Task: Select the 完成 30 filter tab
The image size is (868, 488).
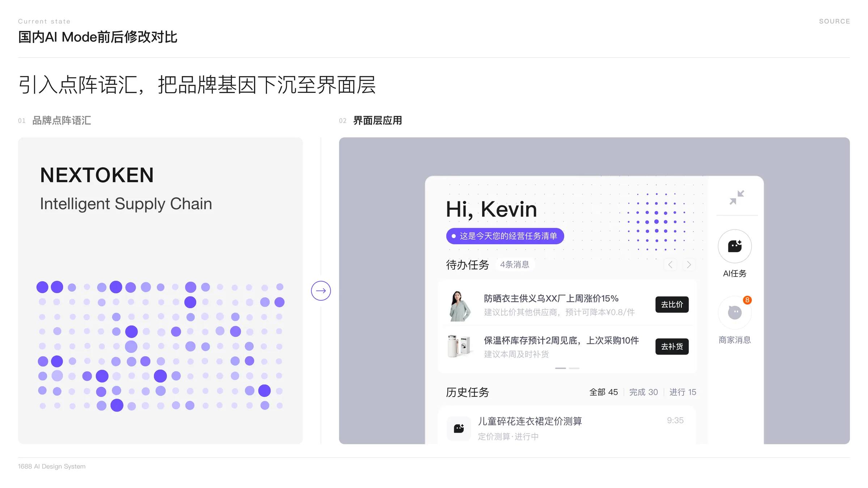Action: [643, 392]
